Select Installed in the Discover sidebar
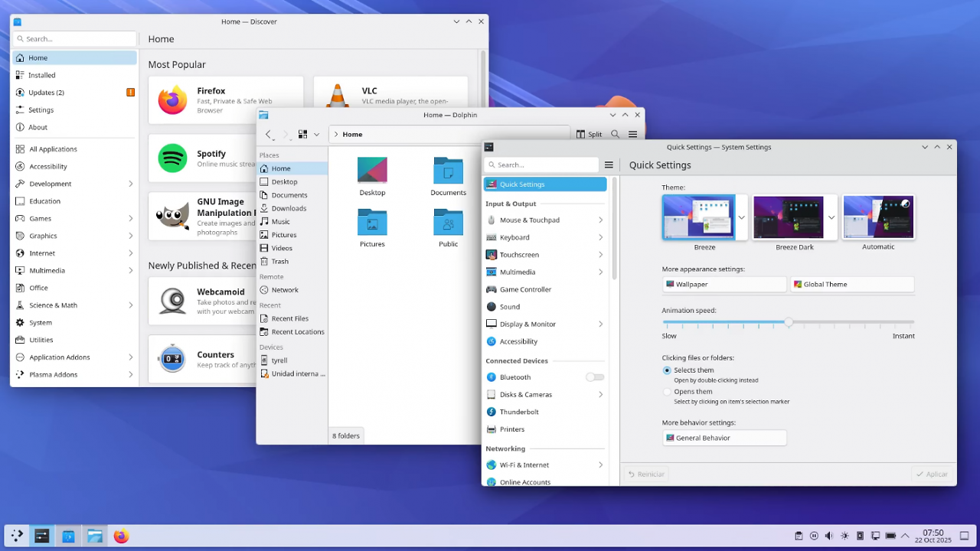 coord(74,75)
